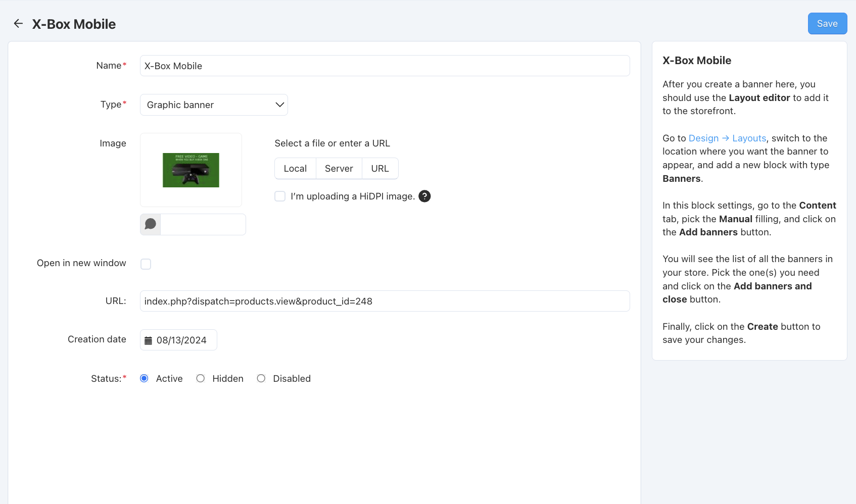Select the Hidden status radio button
Viewport: 856px width, 504px height.
201,378
